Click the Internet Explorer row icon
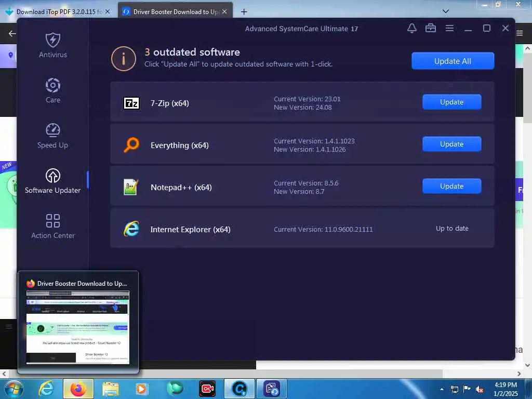The image size is (532, 399). pos(131,229)
